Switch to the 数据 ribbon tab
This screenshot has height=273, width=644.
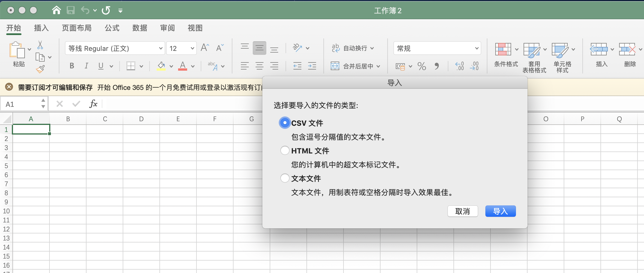coord(139,28)
